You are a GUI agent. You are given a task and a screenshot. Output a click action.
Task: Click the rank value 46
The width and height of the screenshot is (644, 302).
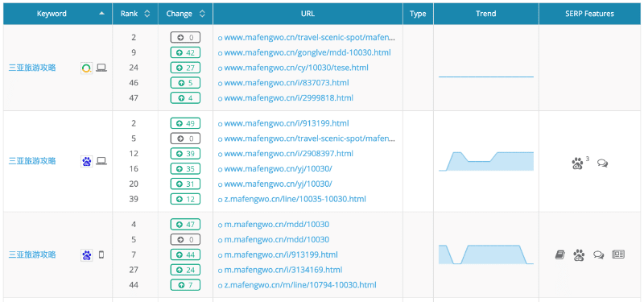pyautogui.click(x=134, y=83)
